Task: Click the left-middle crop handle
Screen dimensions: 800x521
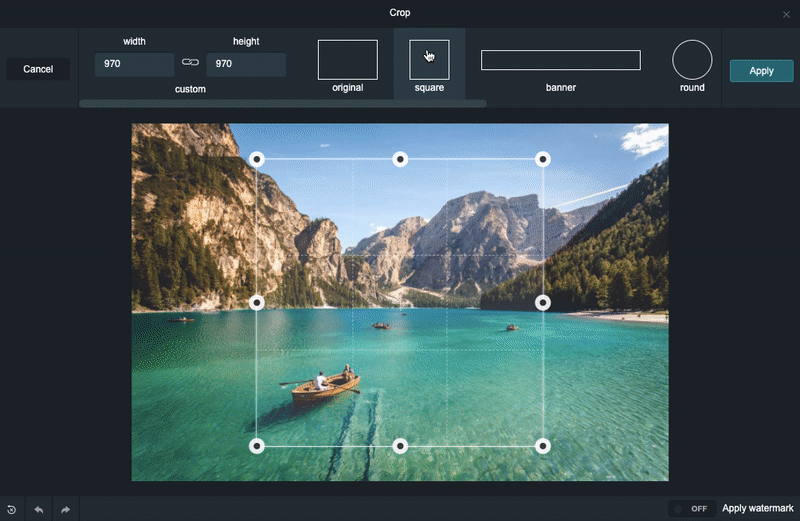Action: 257,303
